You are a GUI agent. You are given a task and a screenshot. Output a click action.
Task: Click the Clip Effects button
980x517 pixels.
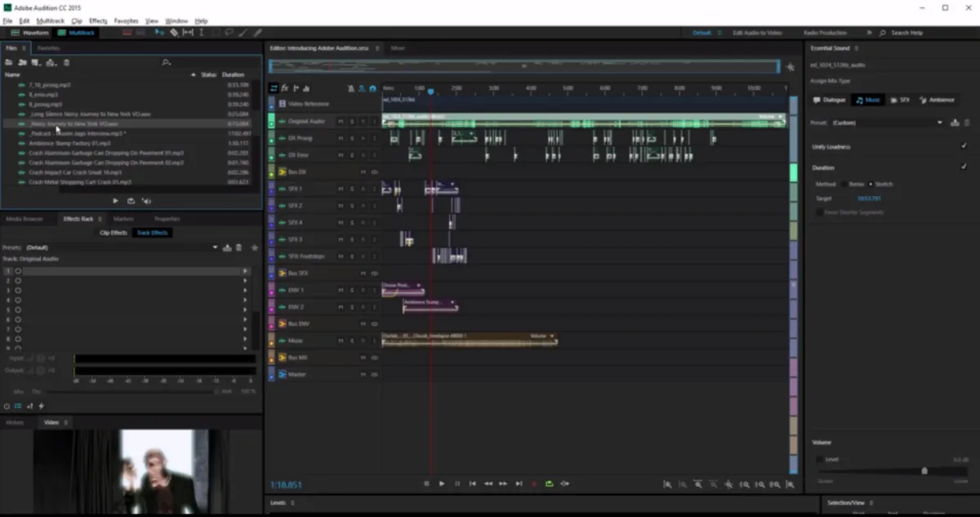pos(114,233)
